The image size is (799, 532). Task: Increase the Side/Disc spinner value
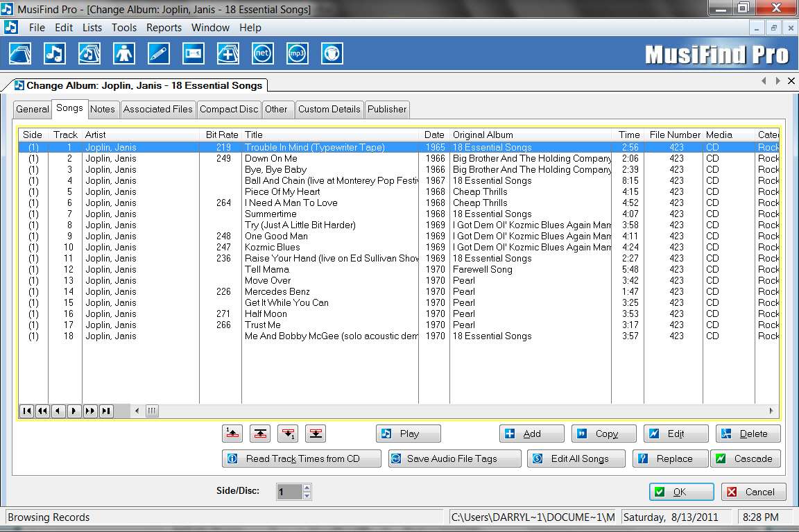click(x=307, y=488)
